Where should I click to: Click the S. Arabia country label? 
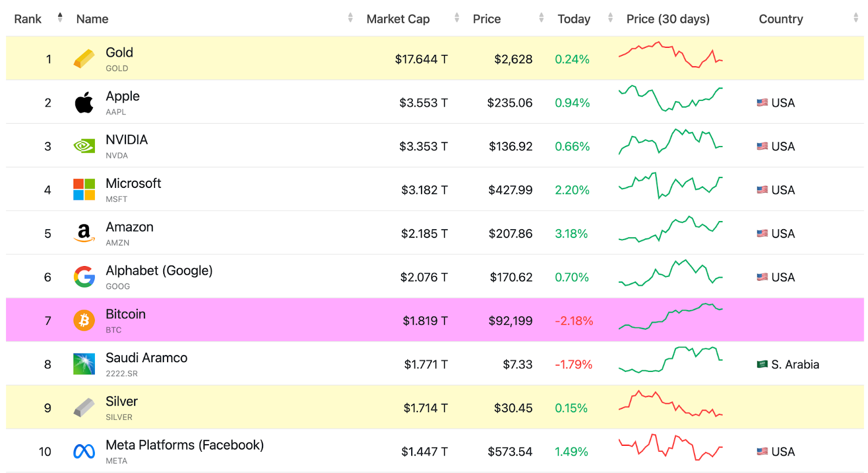(x=795, y=364)
